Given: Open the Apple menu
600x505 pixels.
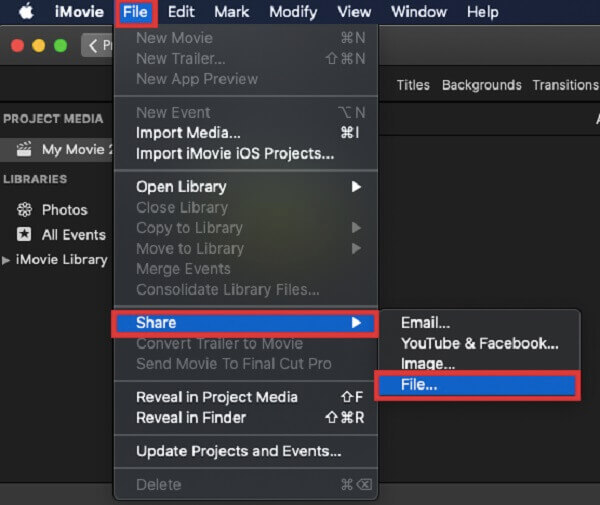Looking at the screenshot, I should 26,11.
